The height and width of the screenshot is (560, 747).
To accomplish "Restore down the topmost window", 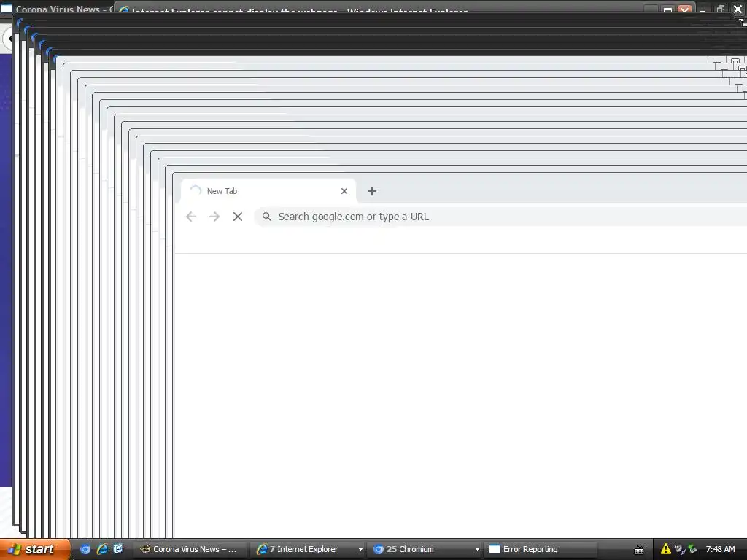I will pos(720,9).
